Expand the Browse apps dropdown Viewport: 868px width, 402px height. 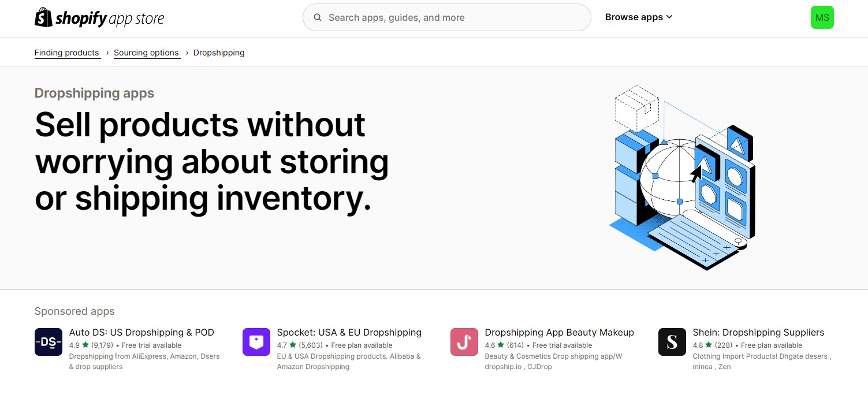639,17
